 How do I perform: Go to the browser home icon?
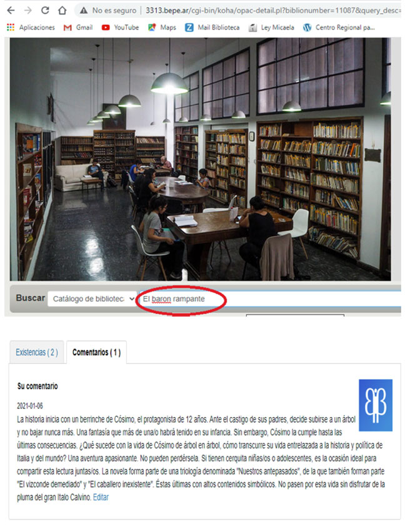62,11
